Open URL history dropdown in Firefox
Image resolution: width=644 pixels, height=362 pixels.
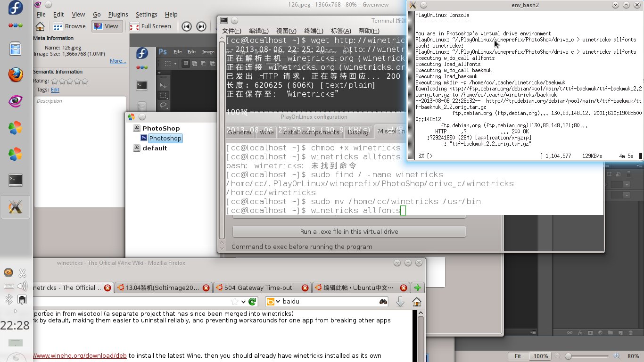[x=243, y=302]
